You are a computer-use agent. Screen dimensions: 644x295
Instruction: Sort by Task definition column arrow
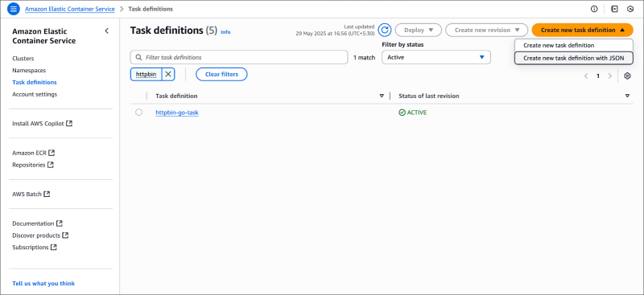[x=382, y=96]
